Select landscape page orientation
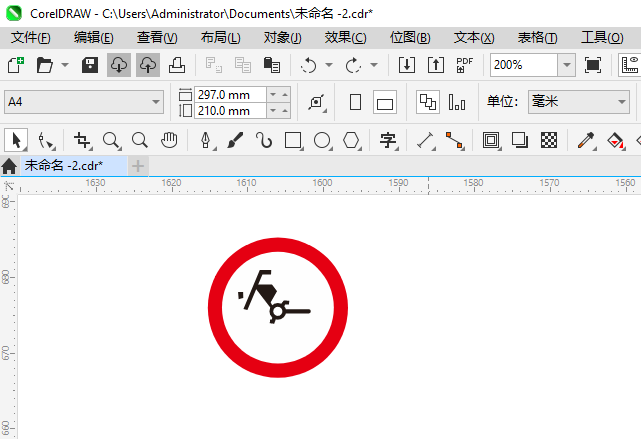The image size is (641, 439). pyautogui.click(x=385, y=102)
